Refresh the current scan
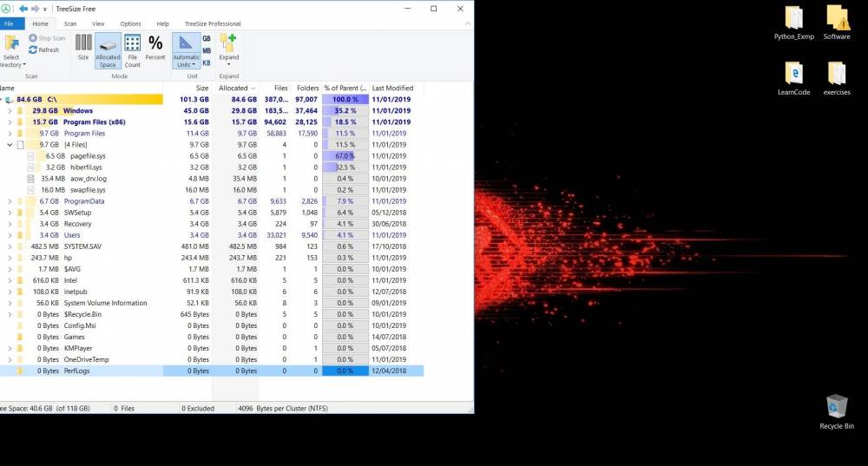 (x=43, y=49)
